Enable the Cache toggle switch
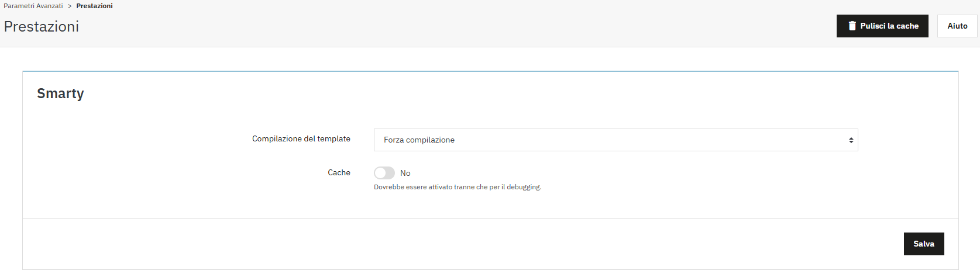This screenshot has height=274, width=980. (384, 173)
